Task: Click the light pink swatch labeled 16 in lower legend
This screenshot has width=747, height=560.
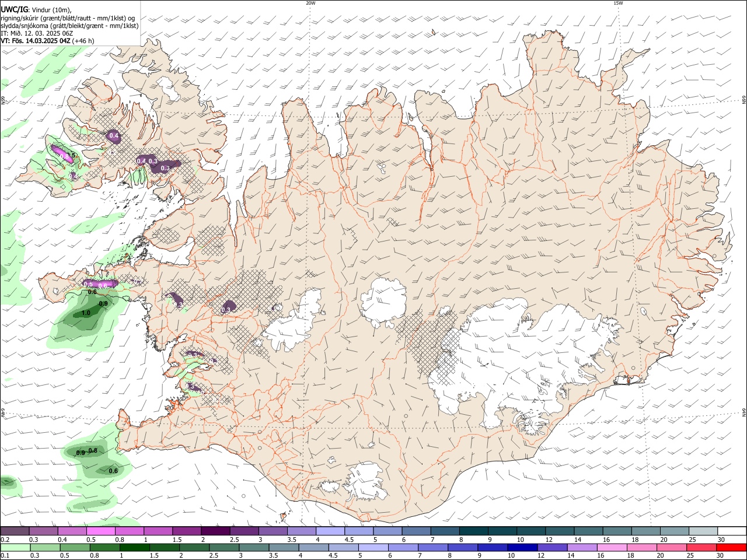Action: (x=613, y=547)
